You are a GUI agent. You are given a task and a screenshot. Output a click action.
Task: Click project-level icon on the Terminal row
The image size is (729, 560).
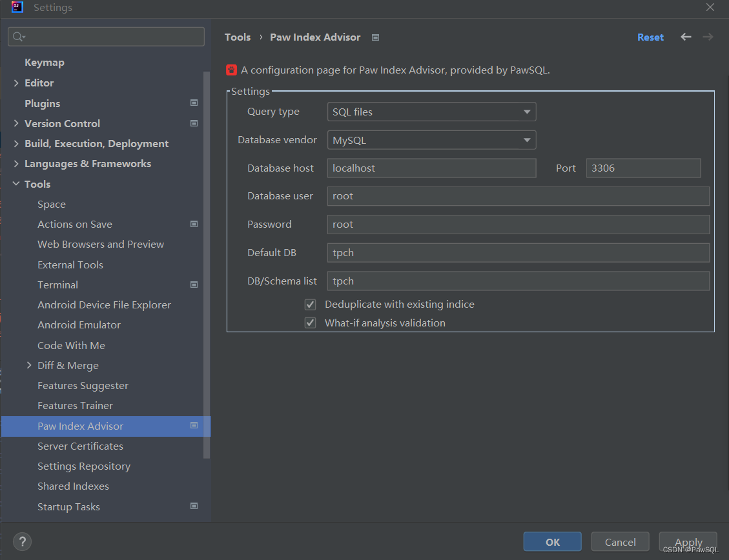[x=194, y=284]
